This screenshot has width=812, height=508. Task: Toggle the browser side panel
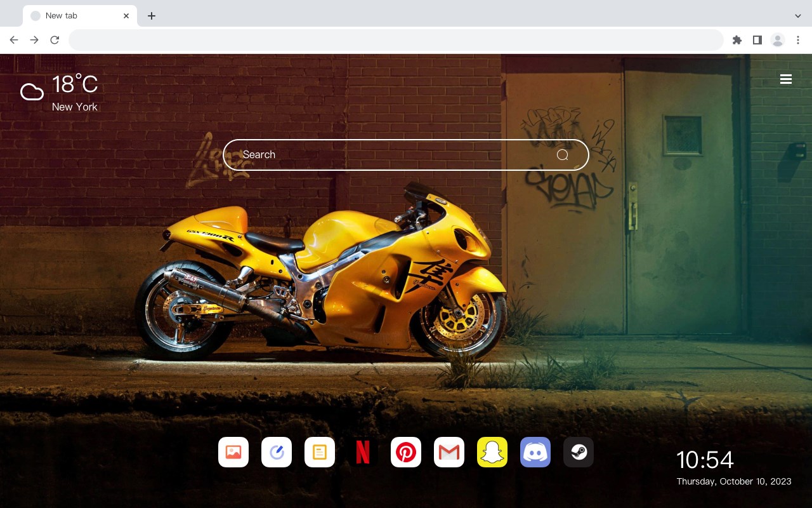757,40
